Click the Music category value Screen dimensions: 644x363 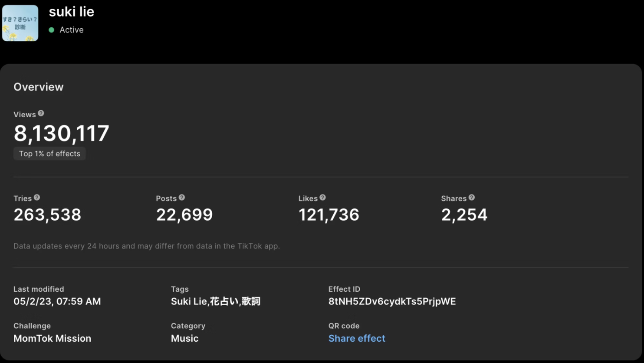(185, 338)
